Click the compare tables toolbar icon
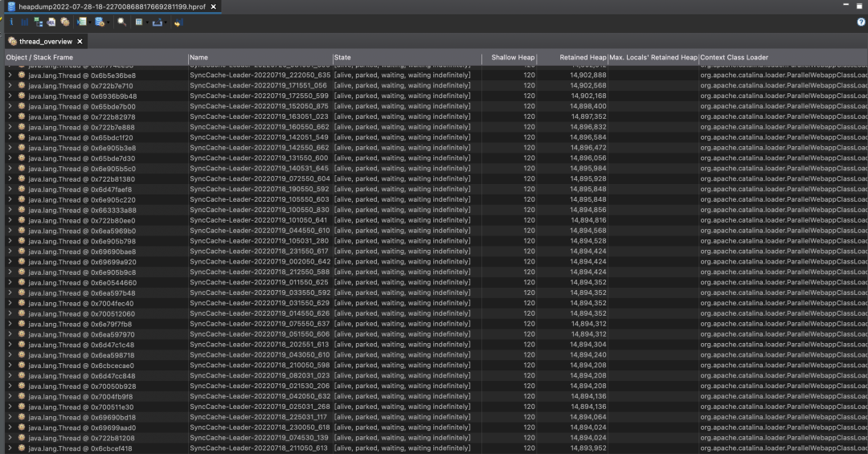 click(178, 22)
